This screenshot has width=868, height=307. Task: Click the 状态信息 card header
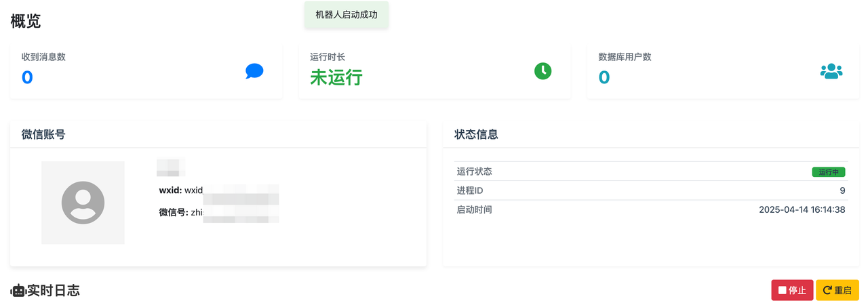coord(476,135)
